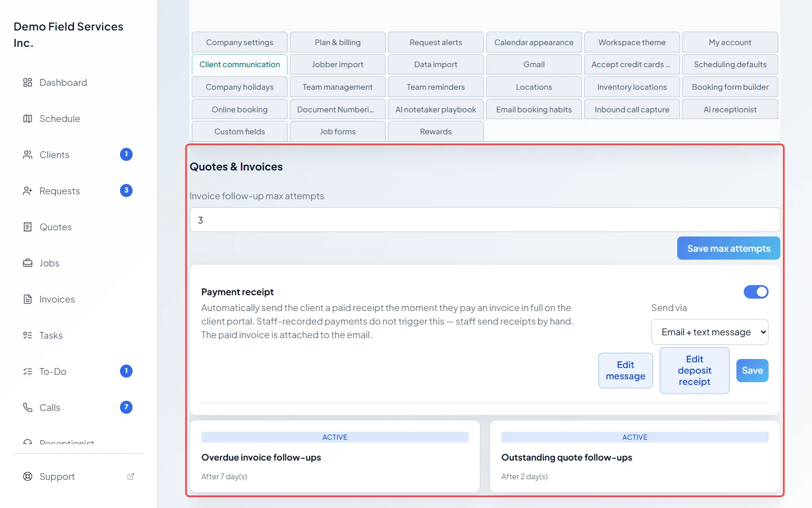This screenshot has height=508, width=812.
Task: Click the Requests count badge
Action: point(126,190)
